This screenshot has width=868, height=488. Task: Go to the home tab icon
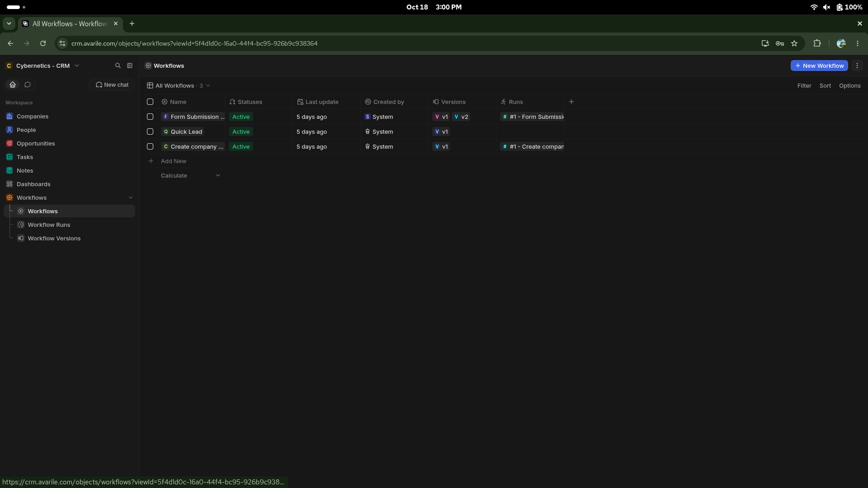pyautogui.click(x=13, y=84)
